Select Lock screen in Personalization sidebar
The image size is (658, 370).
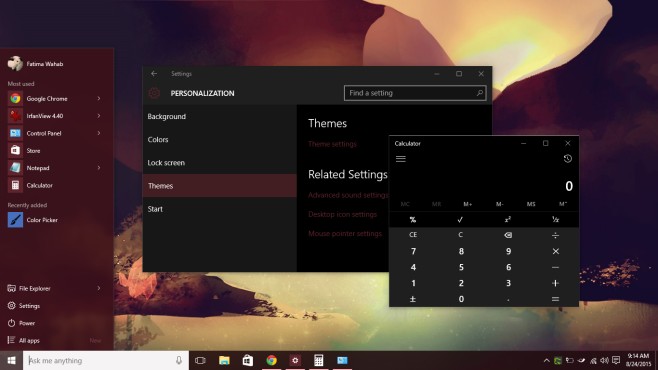click(x=219, y=162)
